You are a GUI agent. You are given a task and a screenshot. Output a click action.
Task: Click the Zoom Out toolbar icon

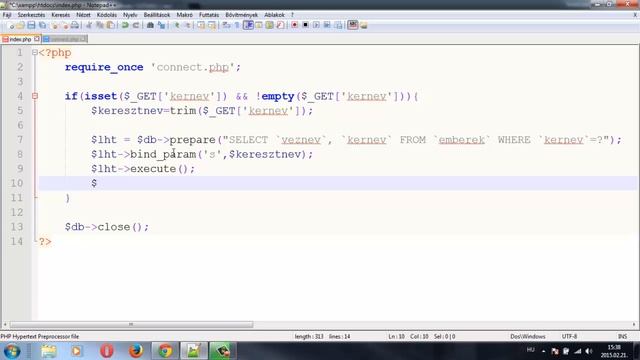188,25
